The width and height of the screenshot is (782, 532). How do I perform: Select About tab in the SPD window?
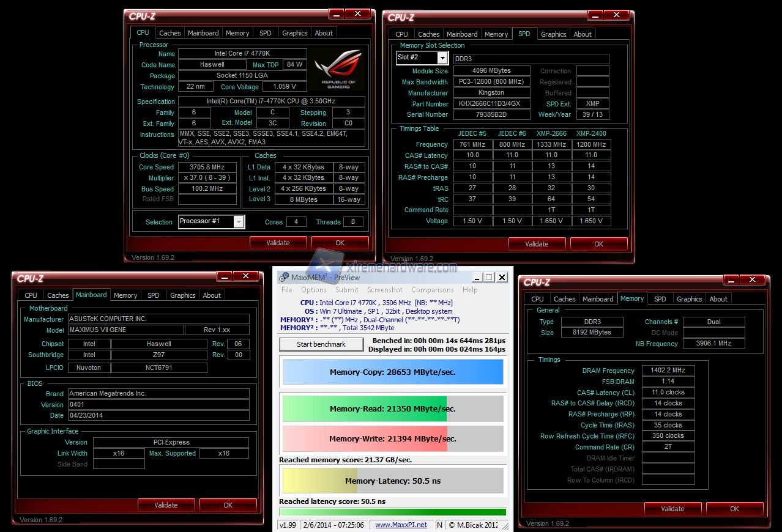[x=582, y=34]
